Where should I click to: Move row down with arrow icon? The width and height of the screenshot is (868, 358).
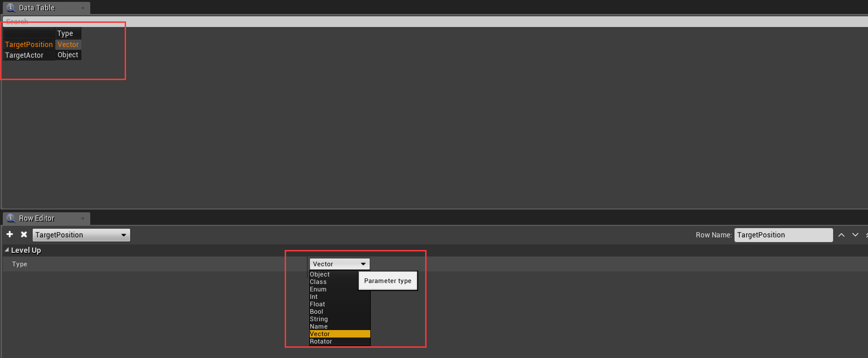click(855, 235)
